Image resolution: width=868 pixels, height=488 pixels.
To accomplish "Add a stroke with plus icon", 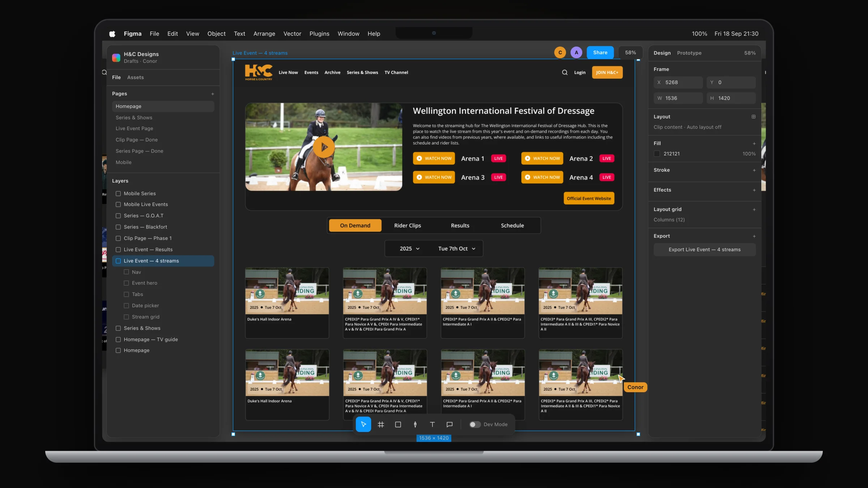I will pos(754,170).
